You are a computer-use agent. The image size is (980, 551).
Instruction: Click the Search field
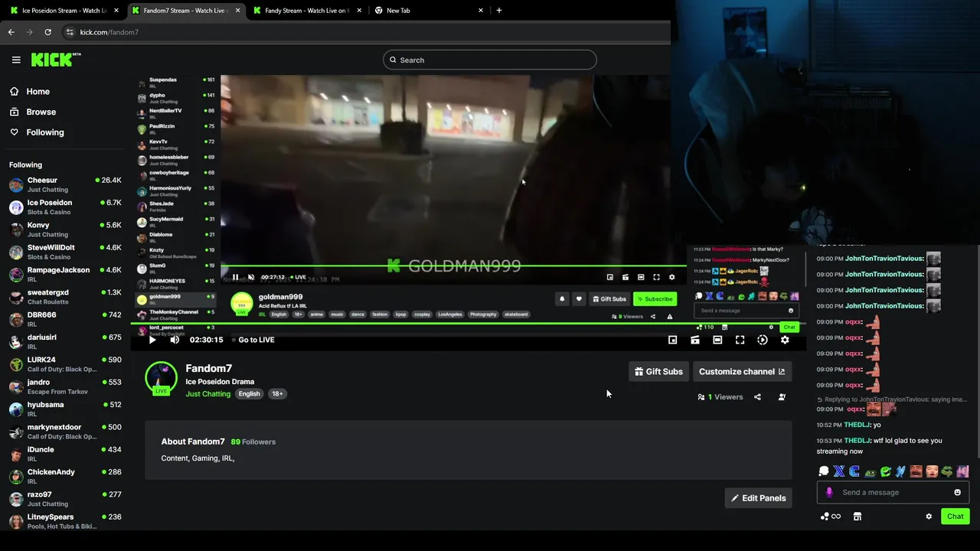pyautogui.click(x=490, y=60)
